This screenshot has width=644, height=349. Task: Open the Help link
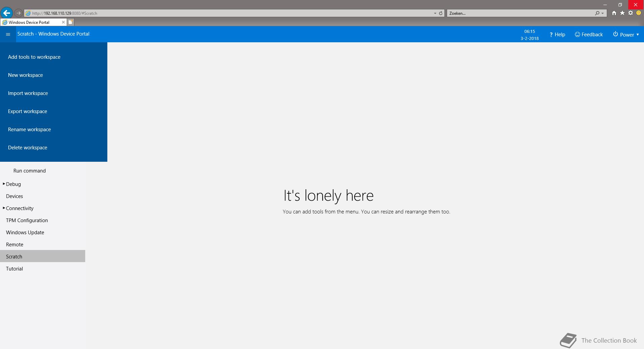click(557, 35)
